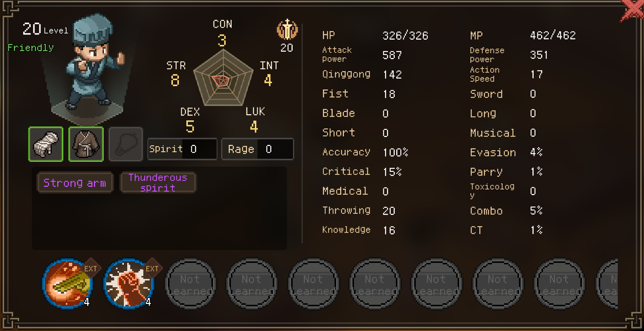This screenshot has width=644, height=331.
Task: Click the sword emblem icon above 20
Action: click(287, 30)
